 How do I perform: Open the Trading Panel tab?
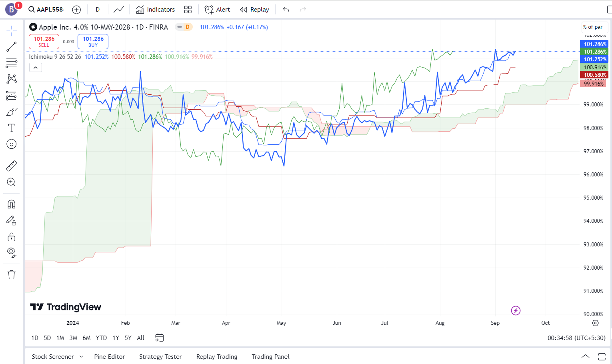270,357
